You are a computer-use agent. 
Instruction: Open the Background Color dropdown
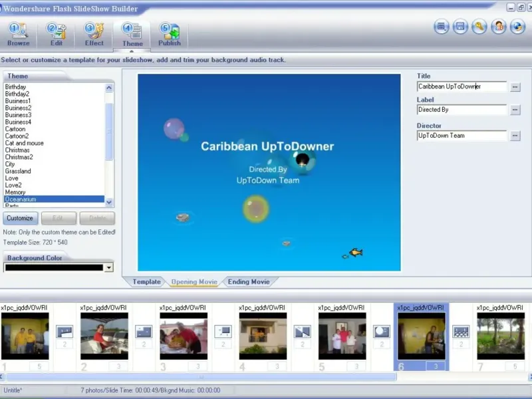108,268
